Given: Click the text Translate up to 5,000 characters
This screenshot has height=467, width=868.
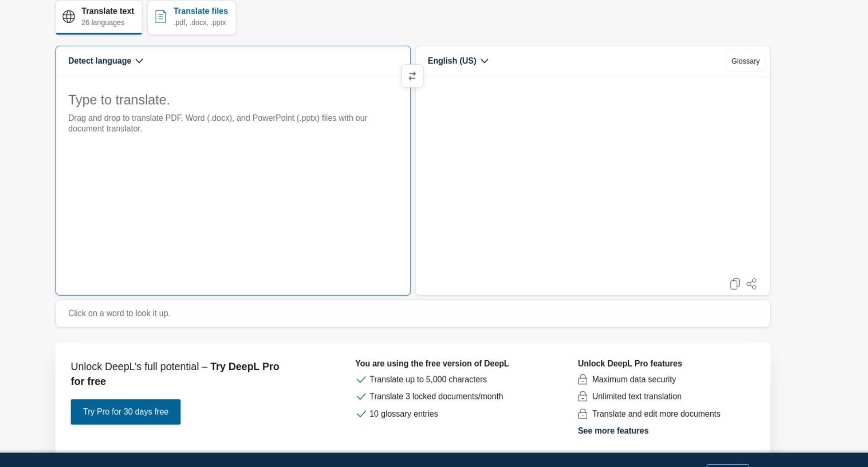Looking at the screenshot, I should 428,379.
